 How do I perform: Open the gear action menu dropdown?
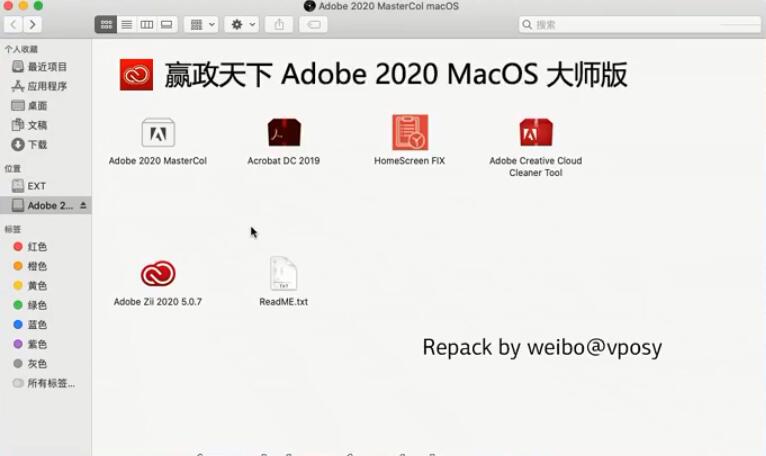click(x=242, y=24)
